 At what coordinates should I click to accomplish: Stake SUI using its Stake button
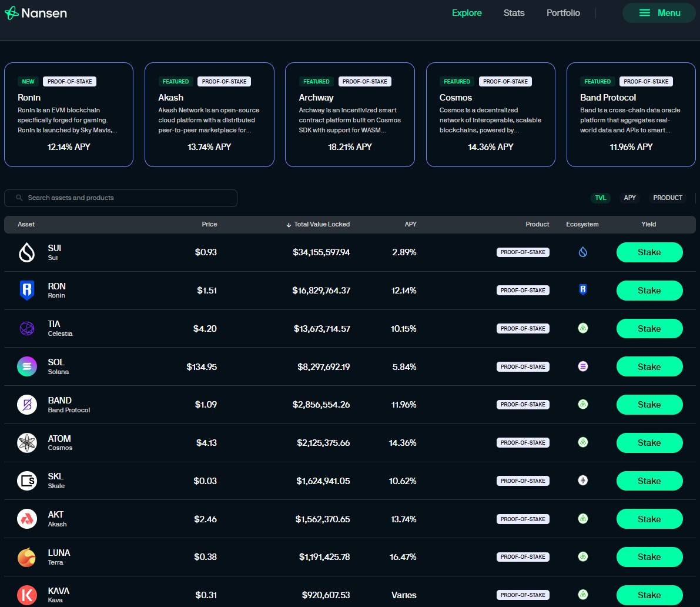point(649,252)
